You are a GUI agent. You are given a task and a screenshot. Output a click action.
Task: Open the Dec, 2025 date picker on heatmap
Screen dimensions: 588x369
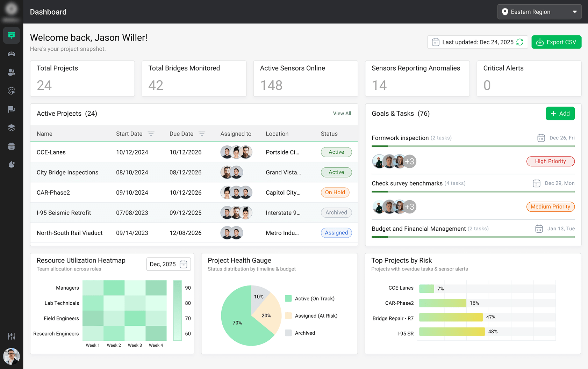pos(168,264)
